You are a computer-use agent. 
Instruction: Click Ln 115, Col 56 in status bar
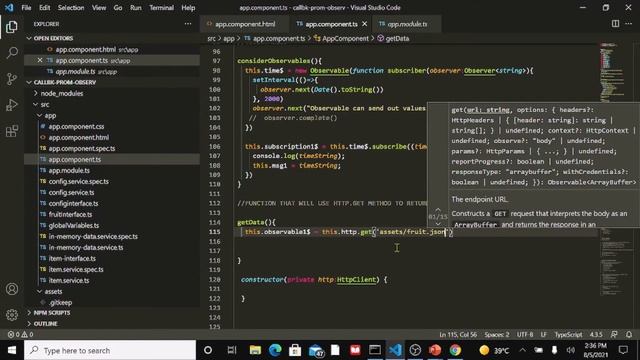(x=458, y=334)
